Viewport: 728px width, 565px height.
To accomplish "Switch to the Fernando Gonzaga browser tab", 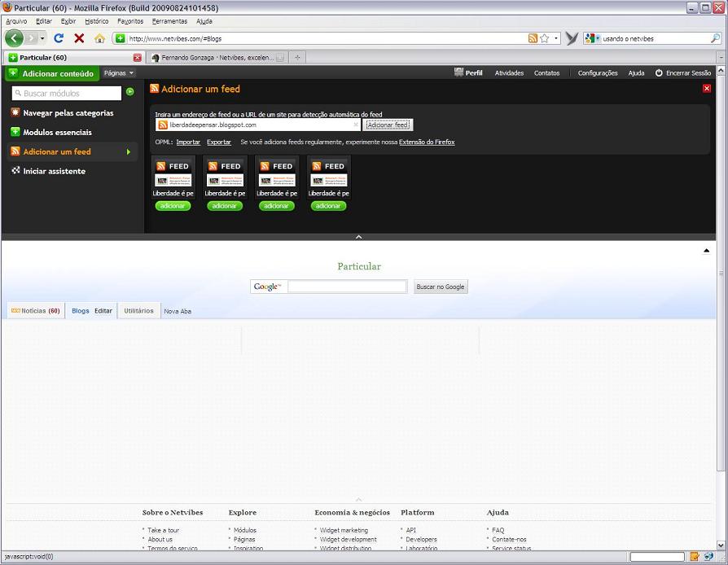I will [217, 58].
